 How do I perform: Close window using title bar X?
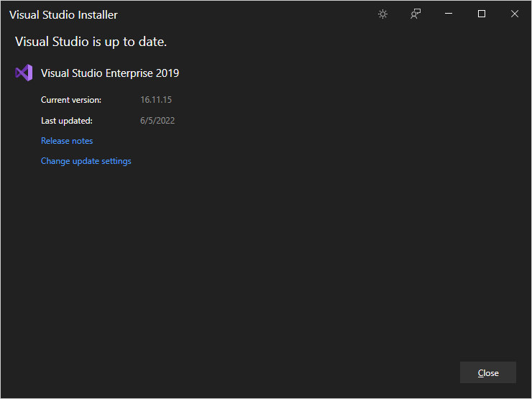point(514,14)
